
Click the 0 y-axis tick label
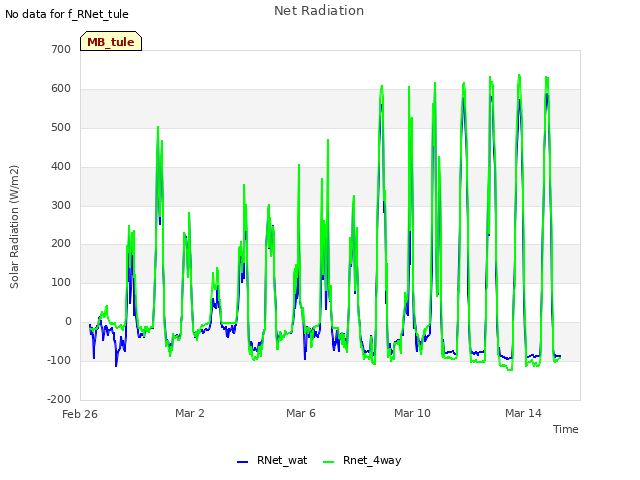pos(68,322)
